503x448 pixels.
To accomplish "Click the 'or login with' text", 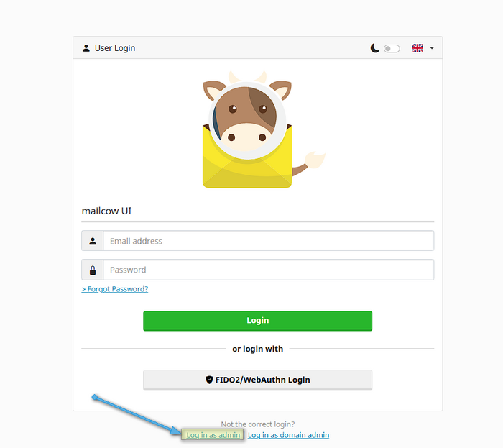I will 257,349.
